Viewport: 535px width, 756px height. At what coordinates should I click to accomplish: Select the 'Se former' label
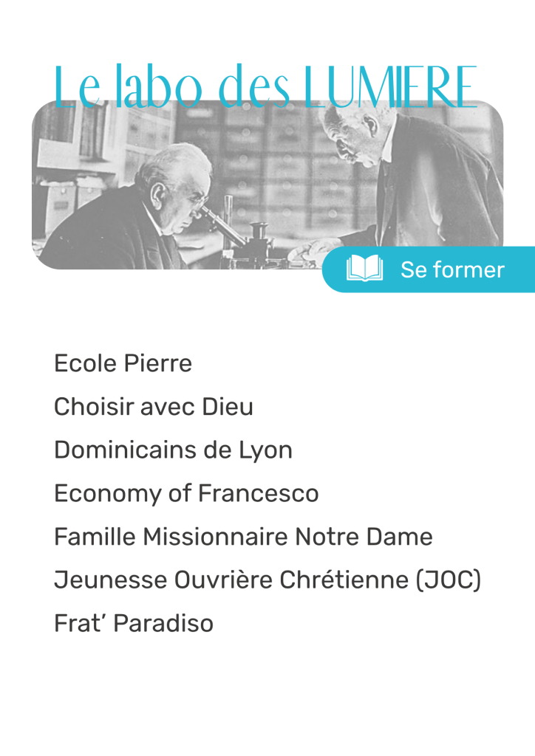(452, 269)
